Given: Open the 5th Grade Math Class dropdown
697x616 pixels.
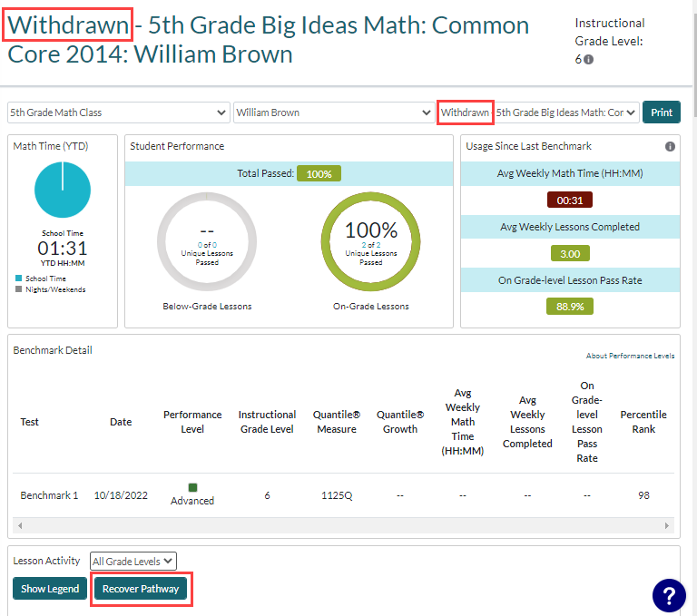Looking at the screenshot, I should 119,112.
